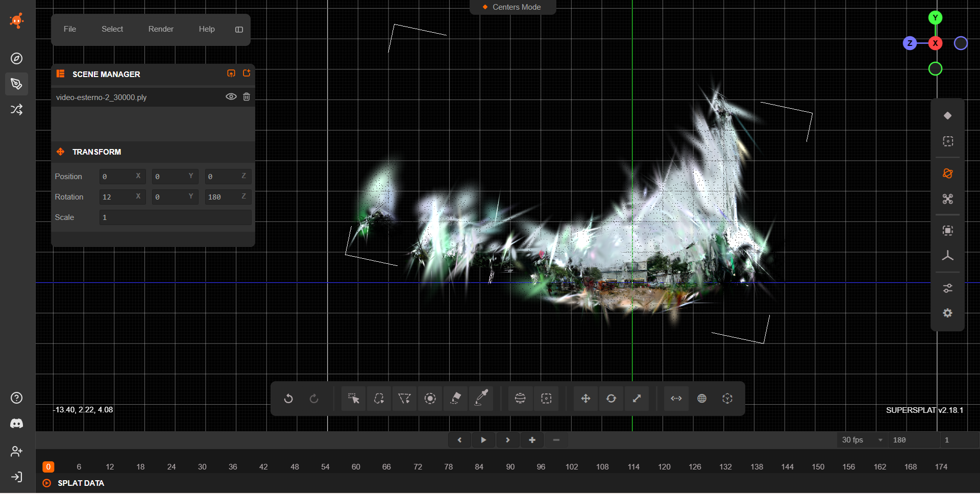
Task: Click the new scene icon in Scene Manager header
Action: click(x=247, y=73)
